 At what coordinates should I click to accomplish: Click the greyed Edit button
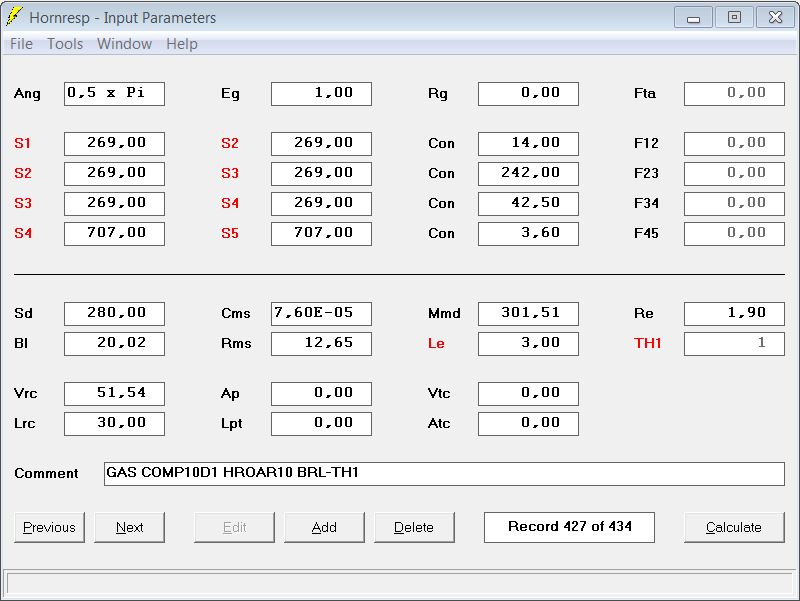pyautogui.click(x=234, y=527)
